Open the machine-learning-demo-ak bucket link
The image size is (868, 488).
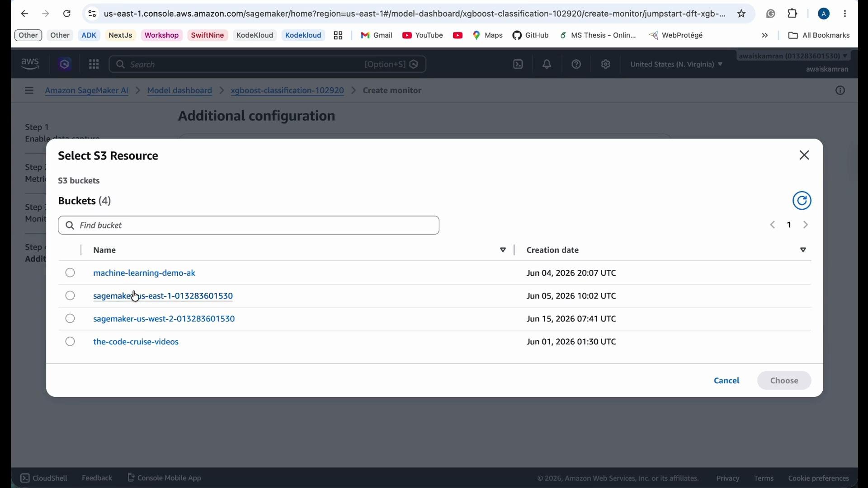144,273
